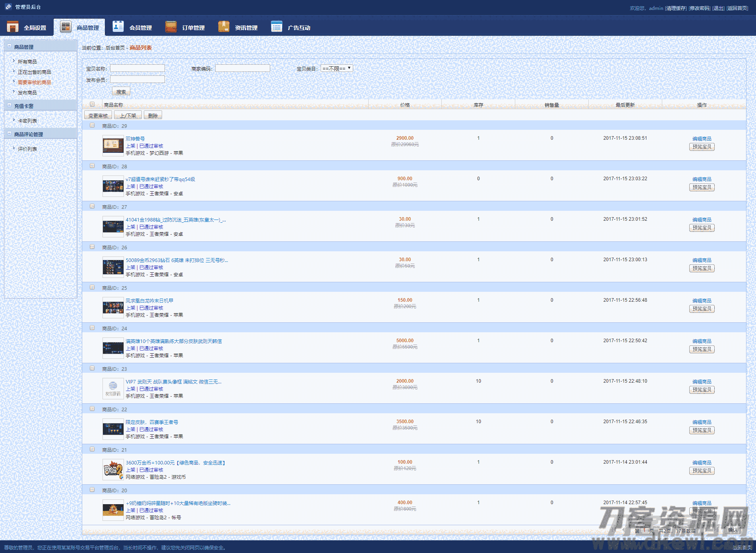Toggle the select-all checkbox in table header
This screenshot has width=756, height=553.
pyautogui.click(x=92, y=104)
